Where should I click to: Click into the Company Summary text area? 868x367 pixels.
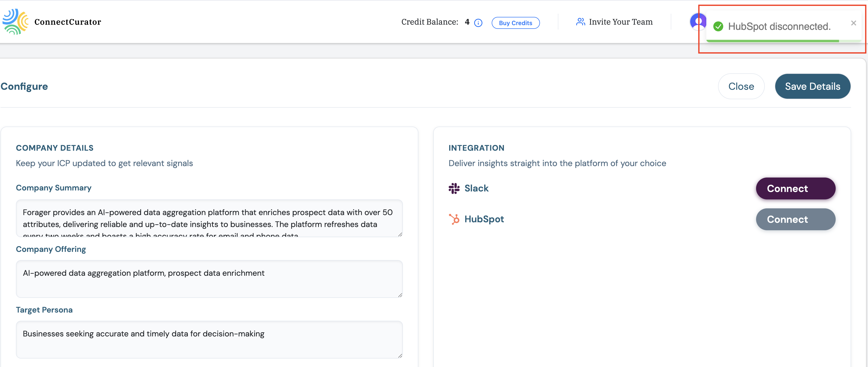click(209, 218)
